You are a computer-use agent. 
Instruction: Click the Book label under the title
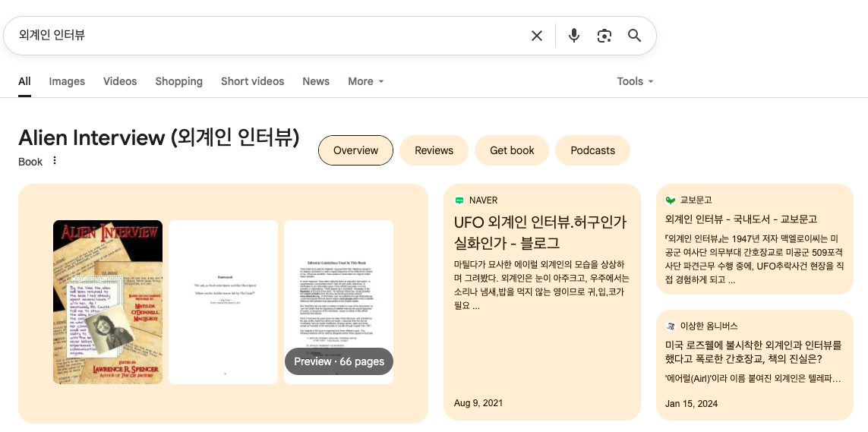click(30, 162)
